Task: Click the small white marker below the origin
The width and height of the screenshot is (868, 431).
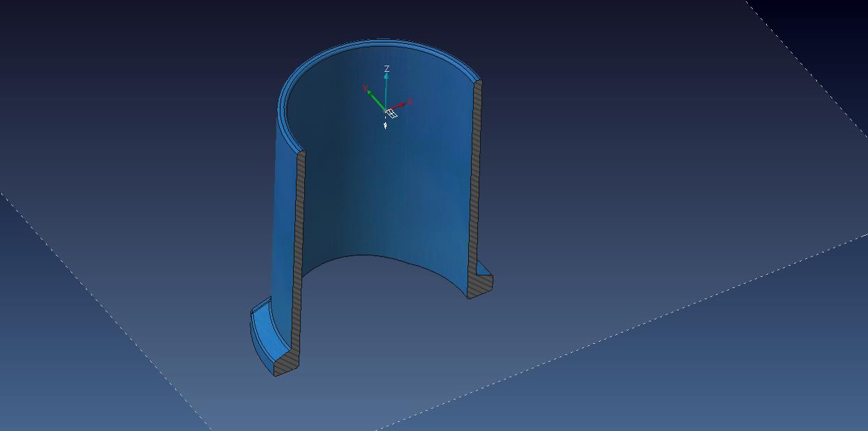Action: tap(385, 126)
